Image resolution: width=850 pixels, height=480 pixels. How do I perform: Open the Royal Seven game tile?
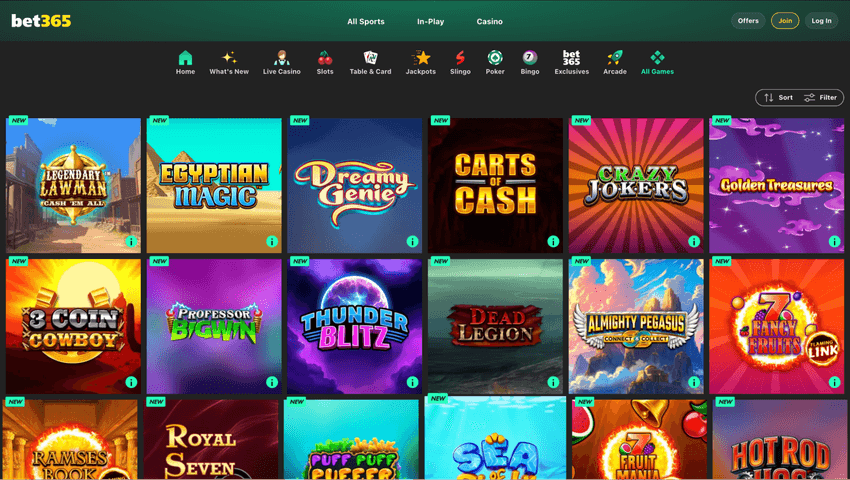211,439
